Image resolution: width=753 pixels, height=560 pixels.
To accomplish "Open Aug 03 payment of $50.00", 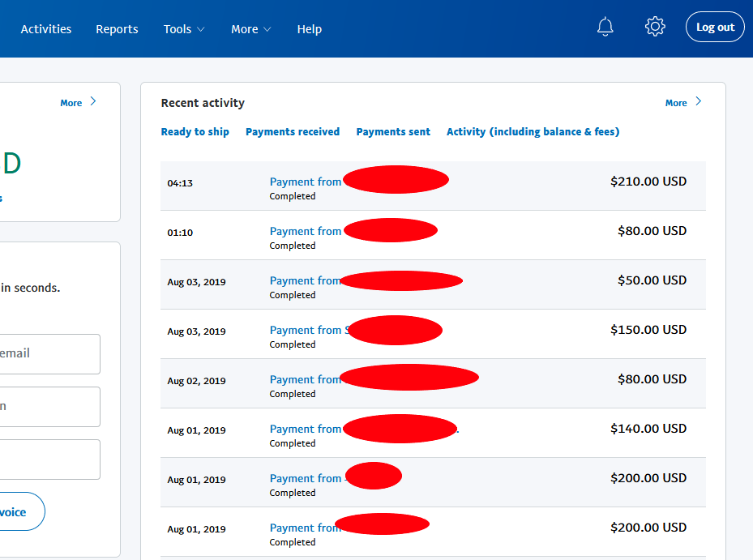I will click(433, 284).
